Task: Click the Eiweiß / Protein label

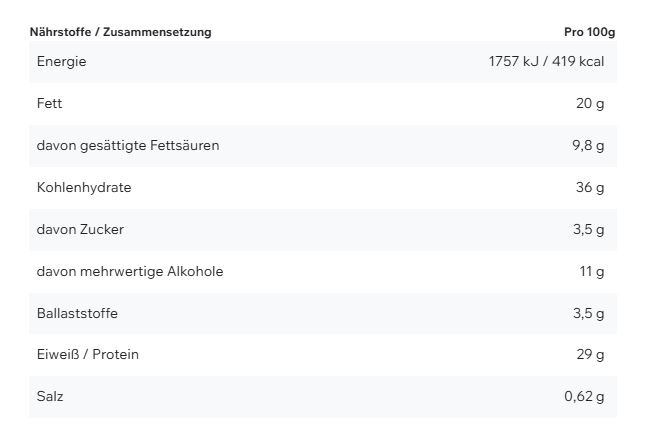Action: (x=88, y=355)
